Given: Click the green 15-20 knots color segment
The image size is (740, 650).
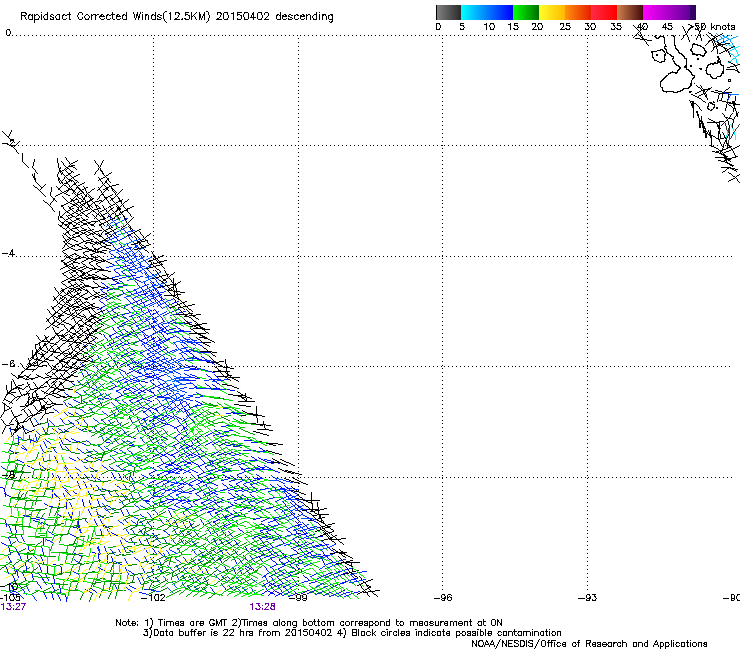Looking at the screenshot, I should pyautogui.click(x=526, y=12).
